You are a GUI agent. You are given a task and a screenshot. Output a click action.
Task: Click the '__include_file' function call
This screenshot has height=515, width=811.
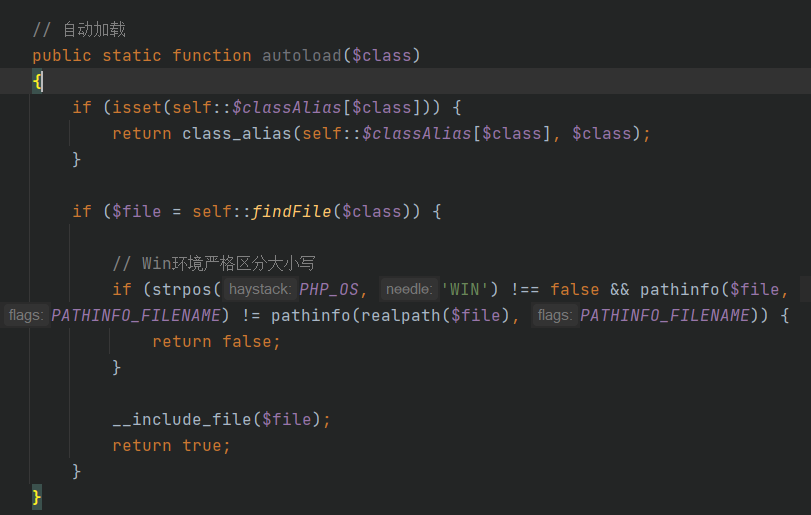tap(182, 419)
